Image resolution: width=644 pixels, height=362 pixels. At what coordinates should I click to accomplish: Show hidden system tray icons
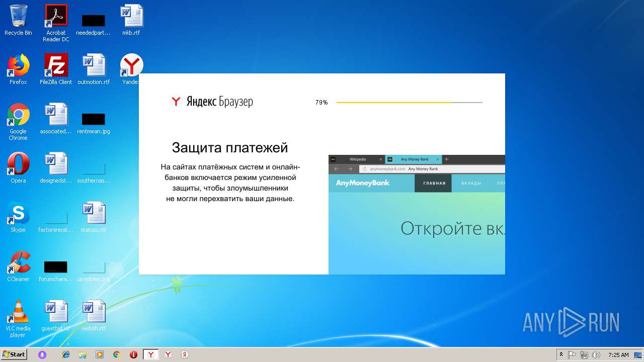click(561, 354)
